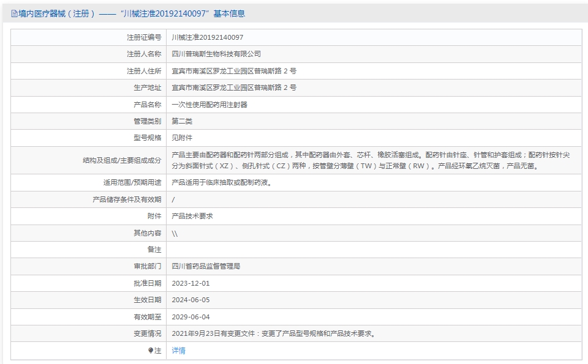
Task: Open the 详情 link in the notes row
Action: click(x=178, y=351)
